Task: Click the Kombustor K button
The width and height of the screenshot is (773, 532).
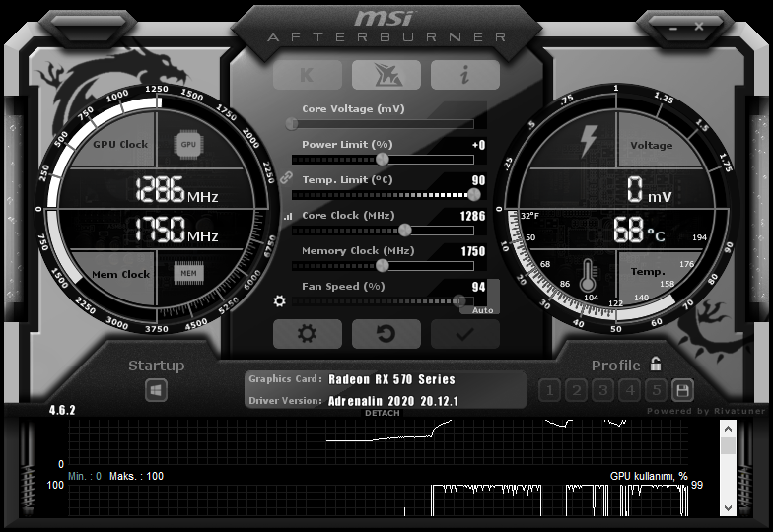Action: point(308,75)
